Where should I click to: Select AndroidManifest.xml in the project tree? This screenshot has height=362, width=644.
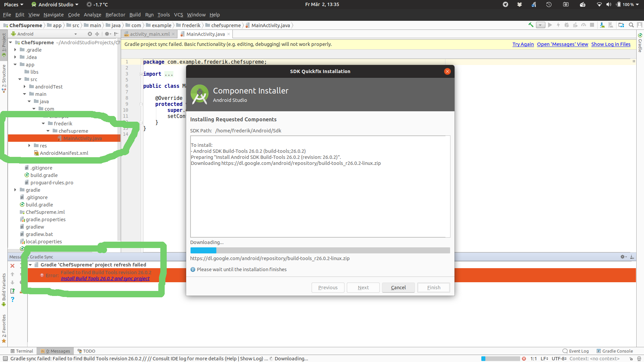64,153
